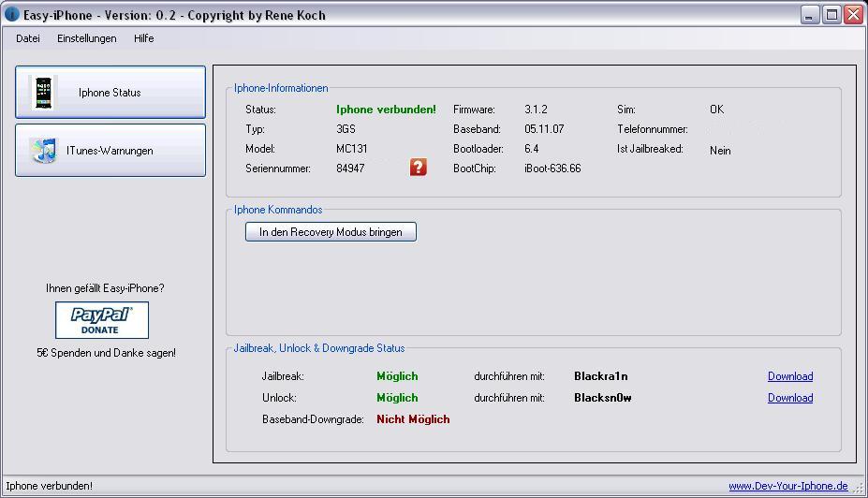This screenshot has height=498, width=868.
Task: Open the Datei menu
Action: (x=28, y=38)
